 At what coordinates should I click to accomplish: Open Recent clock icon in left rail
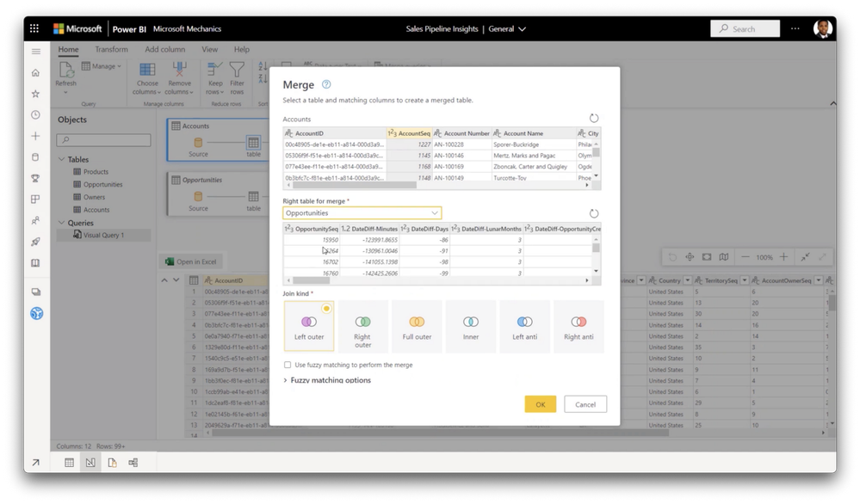[35, 115]
